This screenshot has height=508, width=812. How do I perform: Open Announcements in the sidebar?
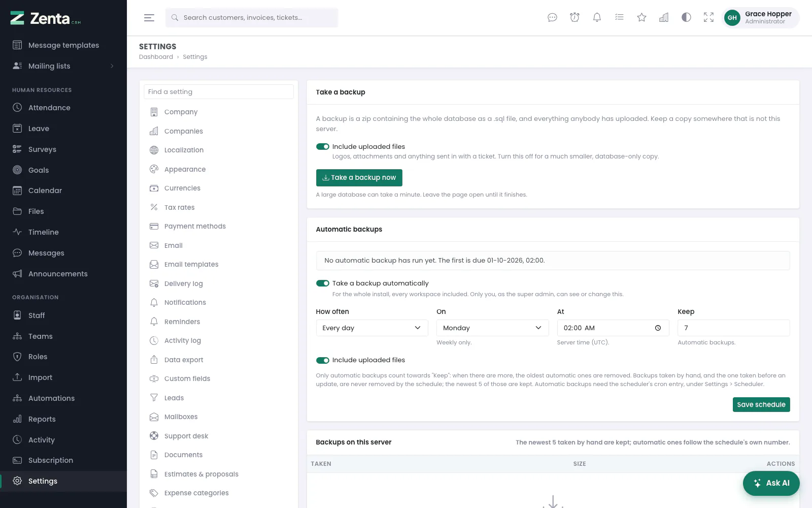click(63, 274)
